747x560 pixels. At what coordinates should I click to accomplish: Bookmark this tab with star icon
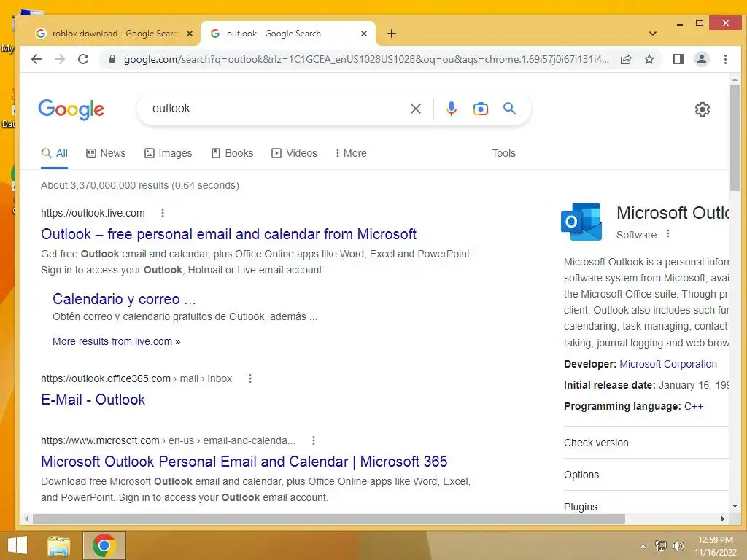(x=649, y=59)
